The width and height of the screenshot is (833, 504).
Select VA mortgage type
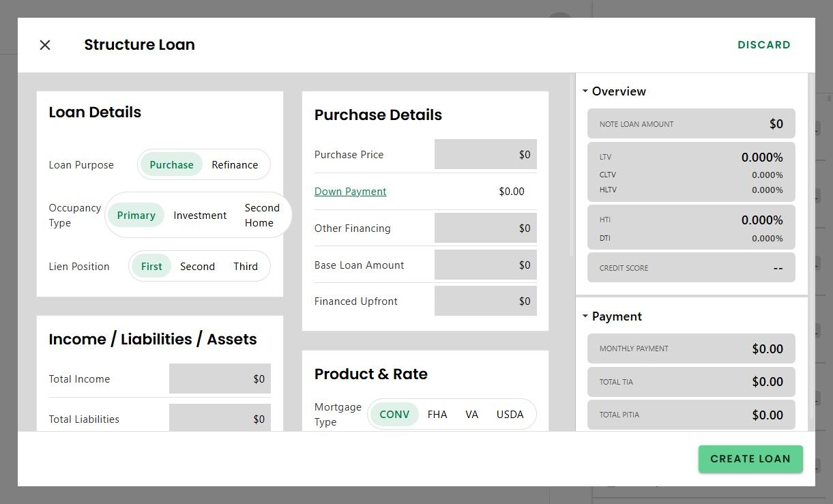click(472, 415)
